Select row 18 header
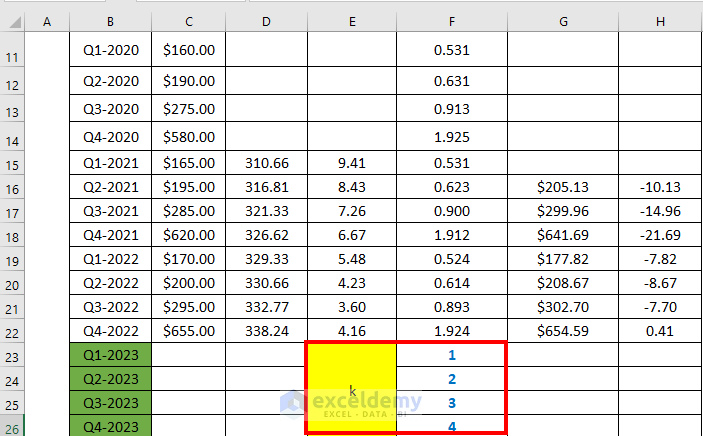 [x=12, y=235]
